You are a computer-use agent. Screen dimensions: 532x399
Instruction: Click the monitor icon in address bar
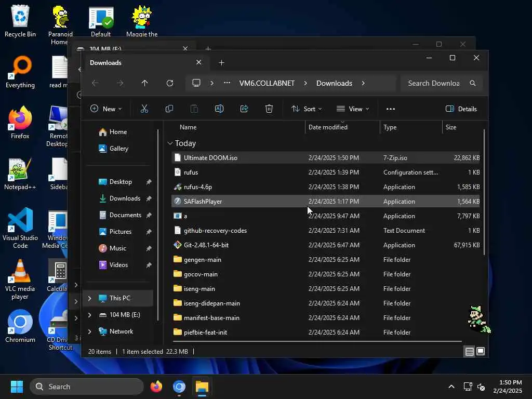point(196,83)
